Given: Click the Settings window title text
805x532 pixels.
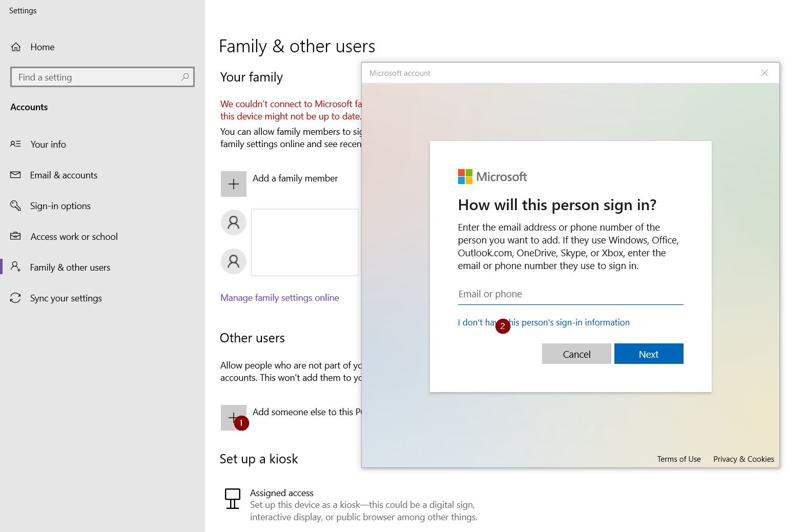Looking at the screenshot, I should [x=23, y=11].
